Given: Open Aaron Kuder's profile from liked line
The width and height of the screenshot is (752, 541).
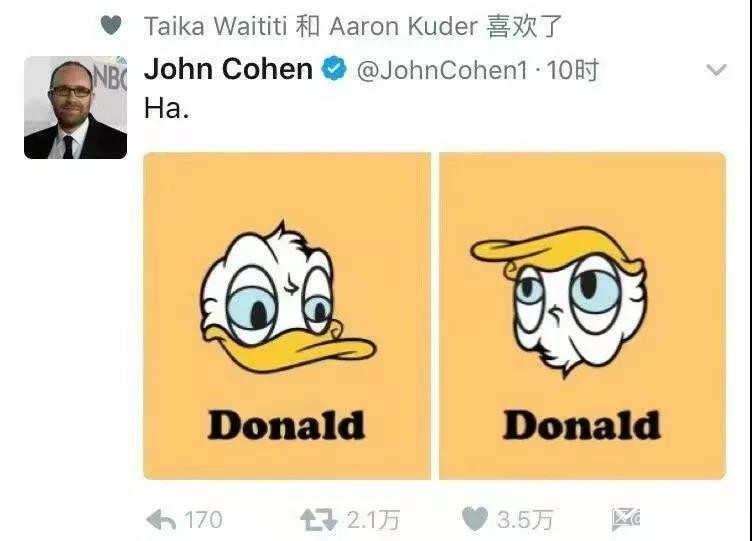Looking at the screenshot, I should (x=403, y=26).
